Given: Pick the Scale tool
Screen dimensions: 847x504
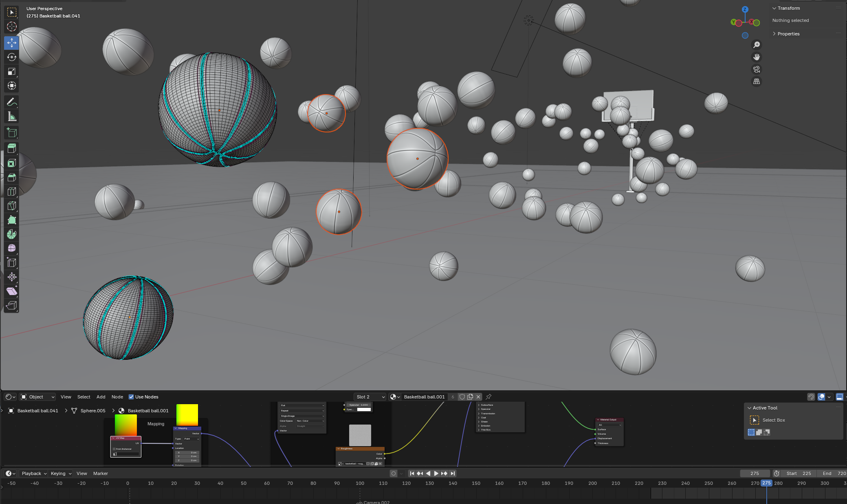Looking at the screenshot, I should [11, 72].
